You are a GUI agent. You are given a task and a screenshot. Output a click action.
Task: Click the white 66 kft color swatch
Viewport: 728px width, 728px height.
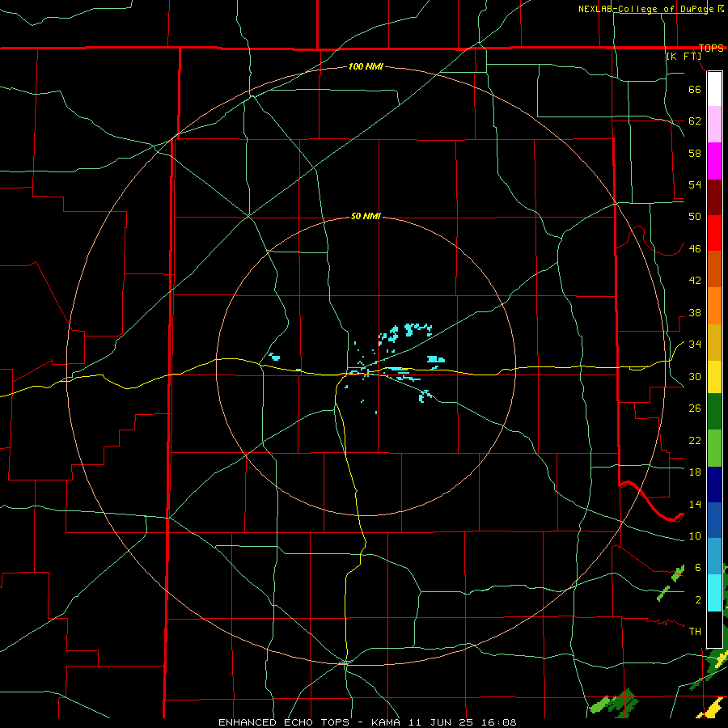point(714,89)
